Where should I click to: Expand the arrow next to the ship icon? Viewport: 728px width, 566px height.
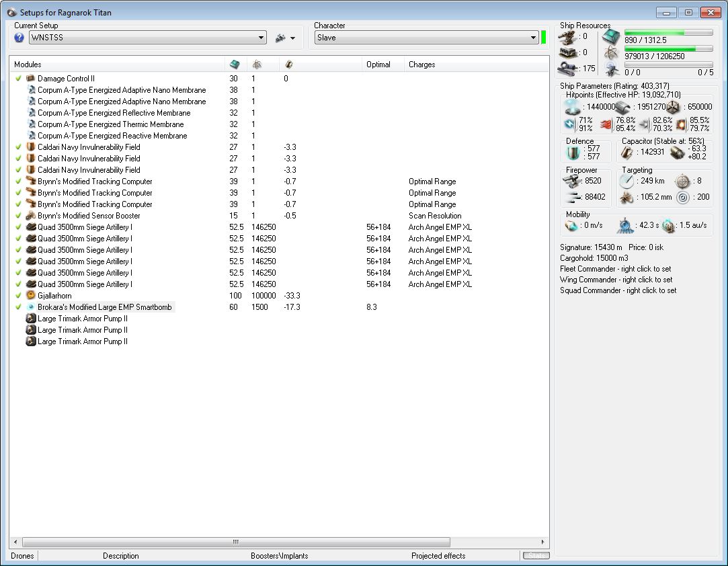[x=292, y=38]
